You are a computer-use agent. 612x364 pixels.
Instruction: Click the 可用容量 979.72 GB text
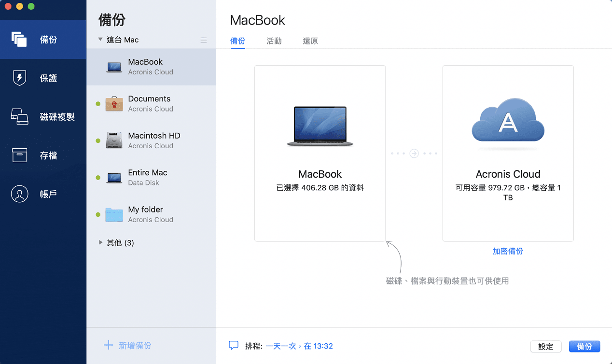tap(491, 188)
